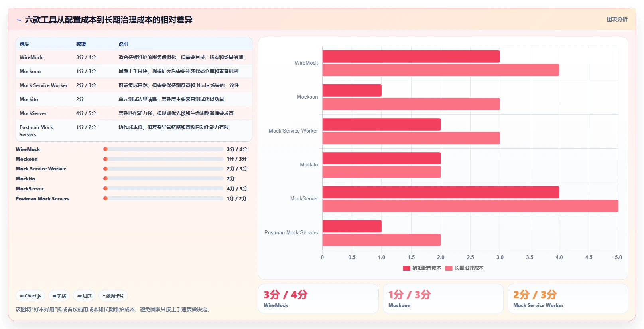Toggle the 初始配置成本 legend swatch
Image resolution: width=644 pixels, height=329 pixels.
(x=406, y=268)
